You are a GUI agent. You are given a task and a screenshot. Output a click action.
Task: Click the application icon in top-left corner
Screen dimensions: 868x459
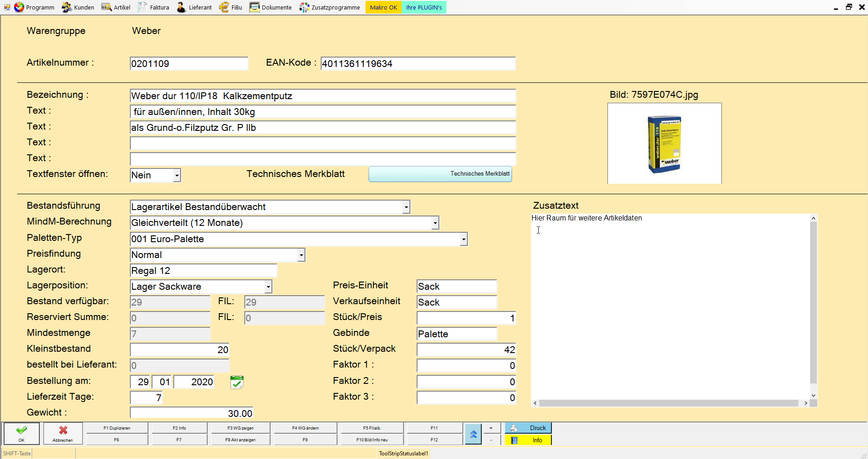[7, 7]
